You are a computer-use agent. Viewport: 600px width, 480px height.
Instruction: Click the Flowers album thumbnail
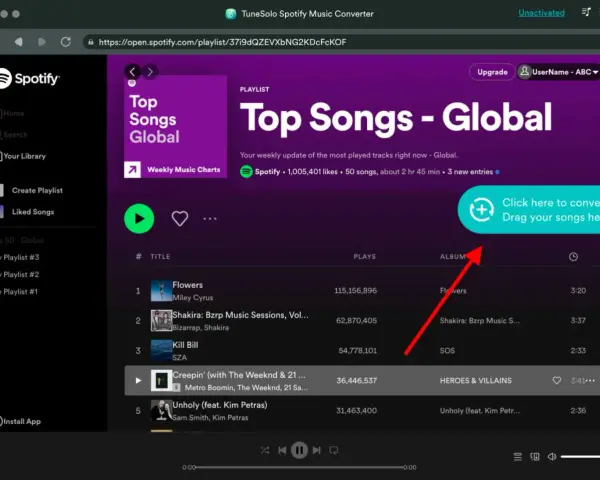coord(161,291)
